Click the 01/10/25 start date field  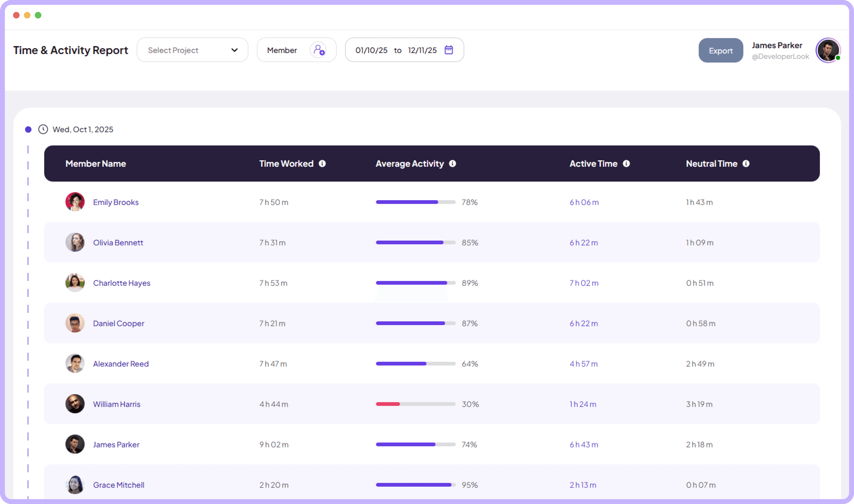371,50
